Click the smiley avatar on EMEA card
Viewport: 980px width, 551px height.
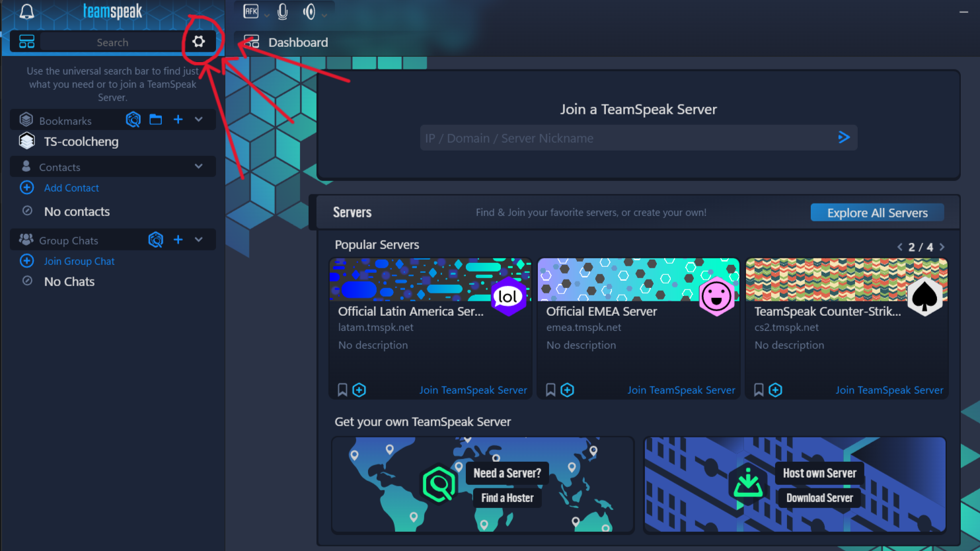click(x=716, y=296)
